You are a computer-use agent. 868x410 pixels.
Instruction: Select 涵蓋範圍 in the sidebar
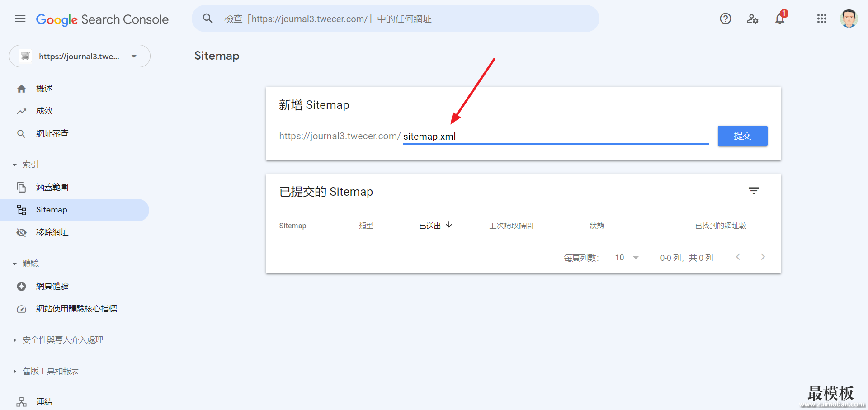52,187
